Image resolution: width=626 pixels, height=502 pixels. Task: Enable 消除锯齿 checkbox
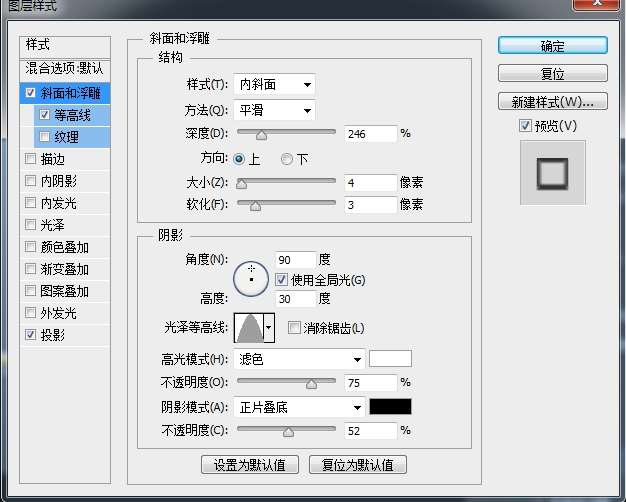point(294,328)
